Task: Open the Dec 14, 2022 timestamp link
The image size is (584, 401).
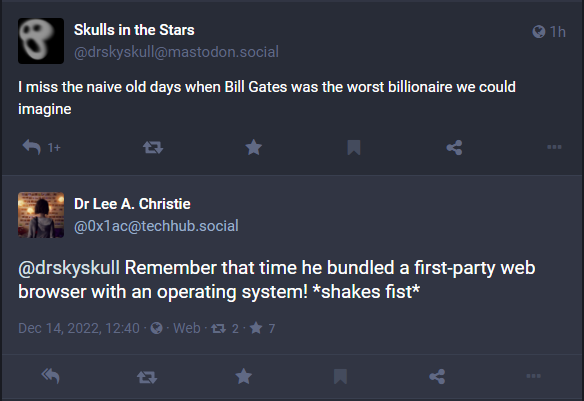Action: coord(79,328)
